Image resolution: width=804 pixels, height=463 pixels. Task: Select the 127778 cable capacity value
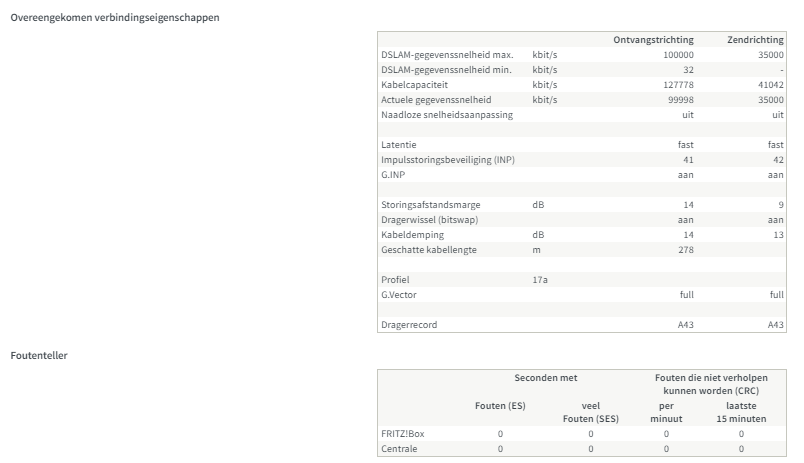tap(677, 85)
